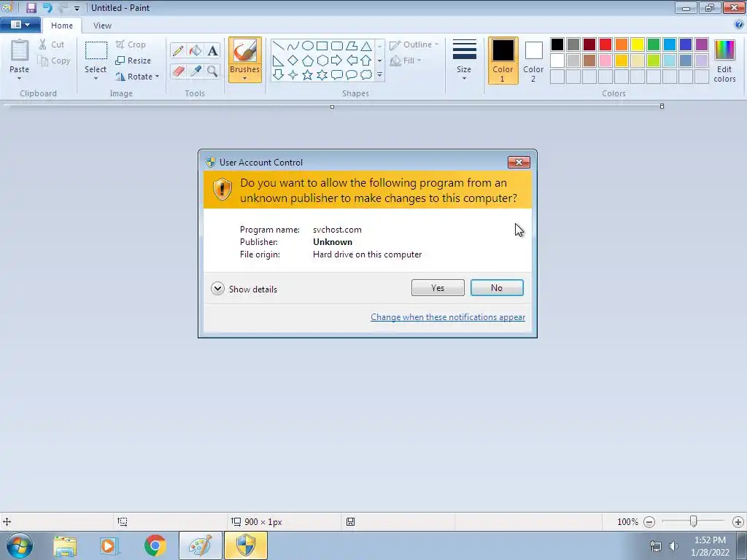Screen dimensions: 747x560
Task: Select the Pencil tool
Action: coord(178,50)
